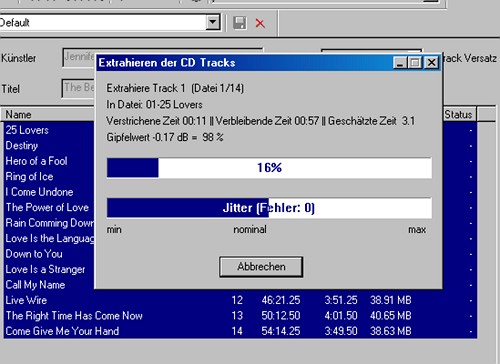500x364 pixels.
Task: Select the track I Come Undone
Action: pos(39,192)
